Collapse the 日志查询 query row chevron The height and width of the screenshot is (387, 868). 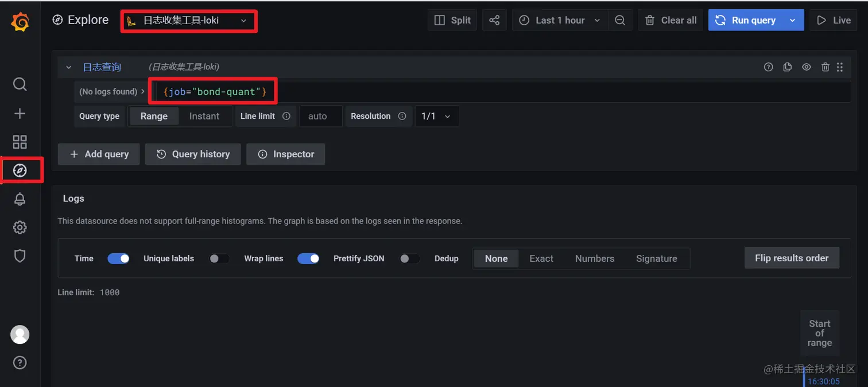[x=69, y=67]
